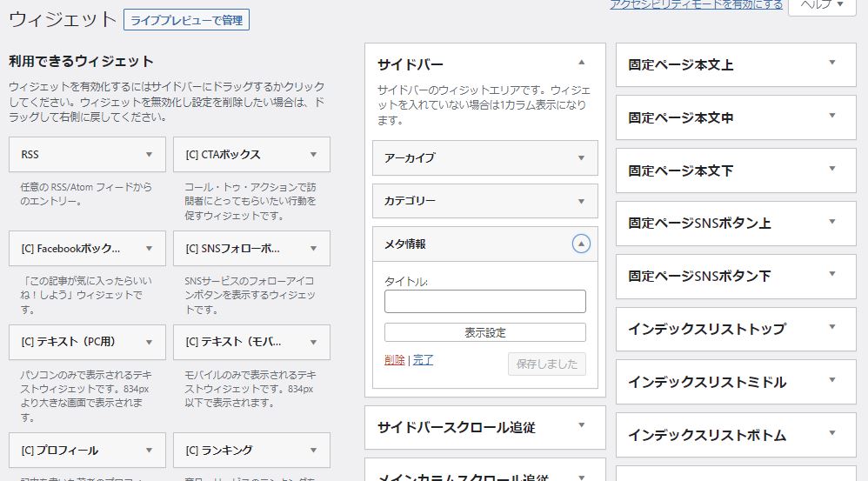The width and height of the screenshot is (868, 481).
Task: Click the 表示設定 button
Action: click(x=485, y=332)
